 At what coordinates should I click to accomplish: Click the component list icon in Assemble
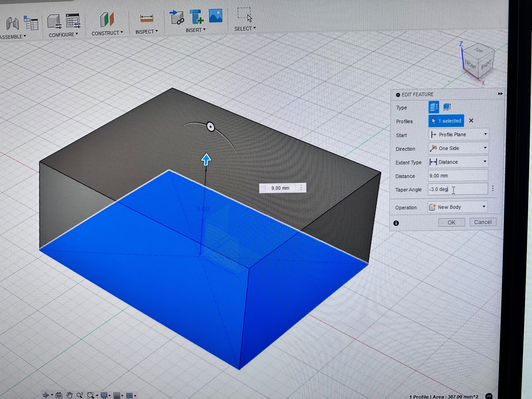tap(31, 23)
